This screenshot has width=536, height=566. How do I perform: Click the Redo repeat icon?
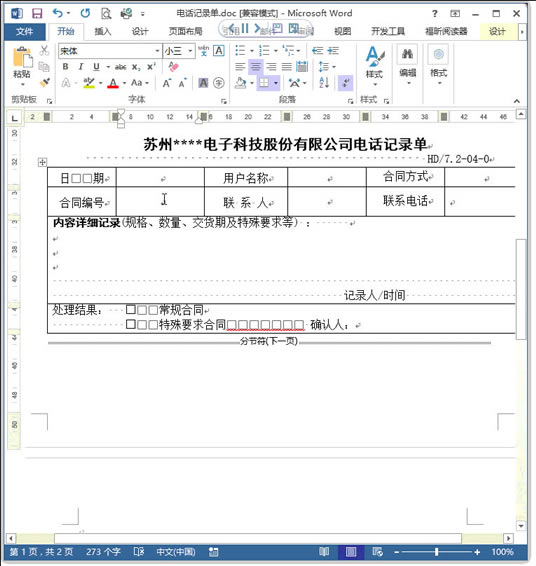pos(85,13)
